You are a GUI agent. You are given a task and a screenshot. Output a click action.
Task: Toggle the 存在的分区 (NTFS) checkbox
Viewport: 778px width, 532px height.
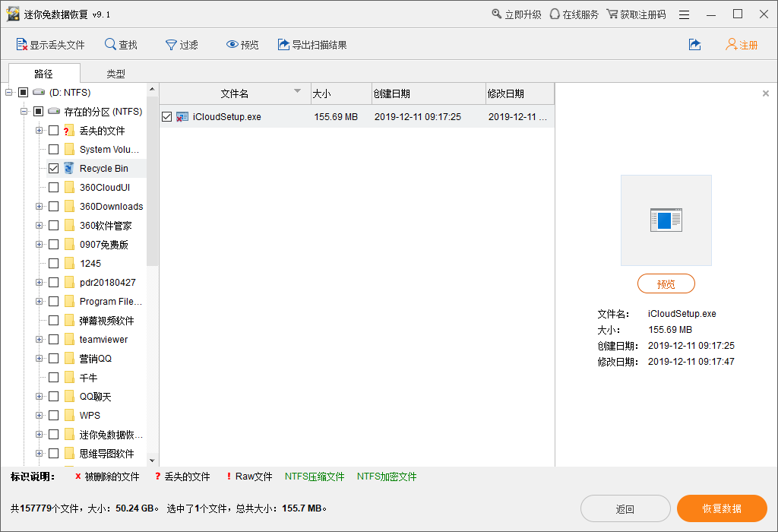[38, 111]
